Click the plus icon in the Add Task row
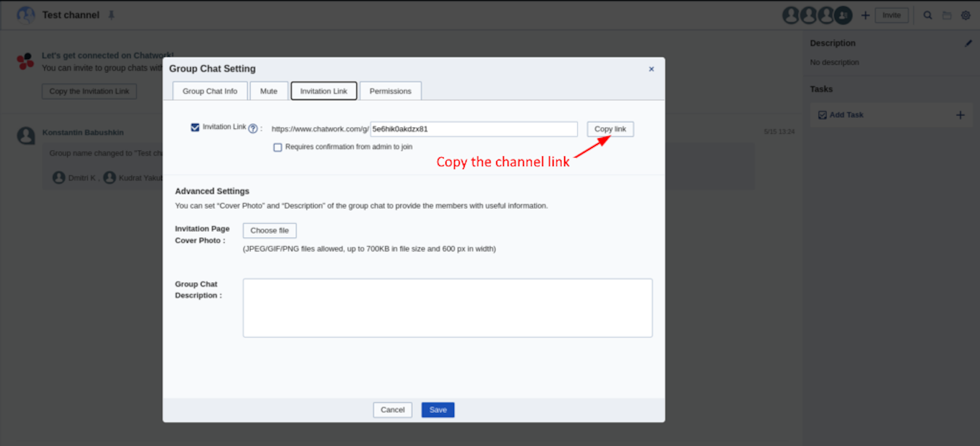Image resolution: width=980 pixels, height=446 pixels. 960,115
